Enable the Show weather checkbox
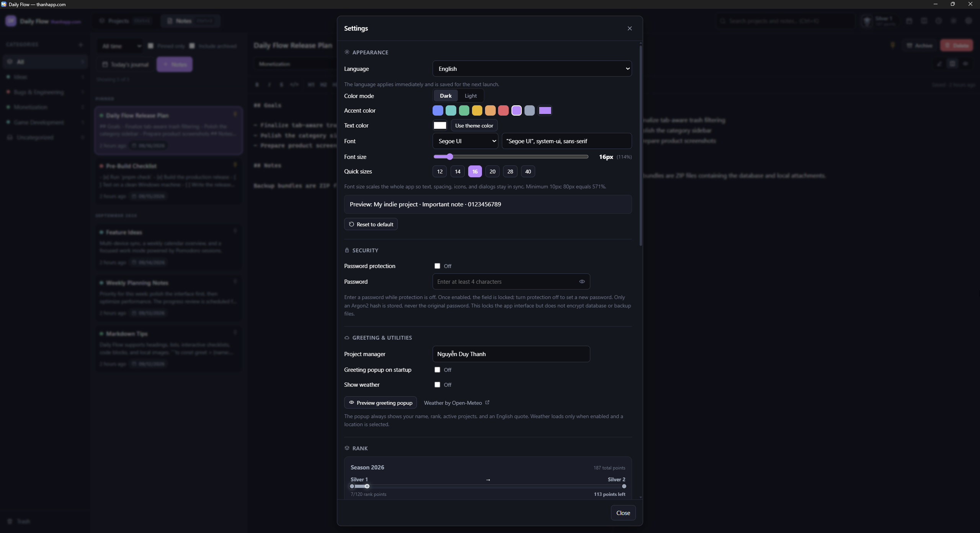980x533 pixels. 437,384
